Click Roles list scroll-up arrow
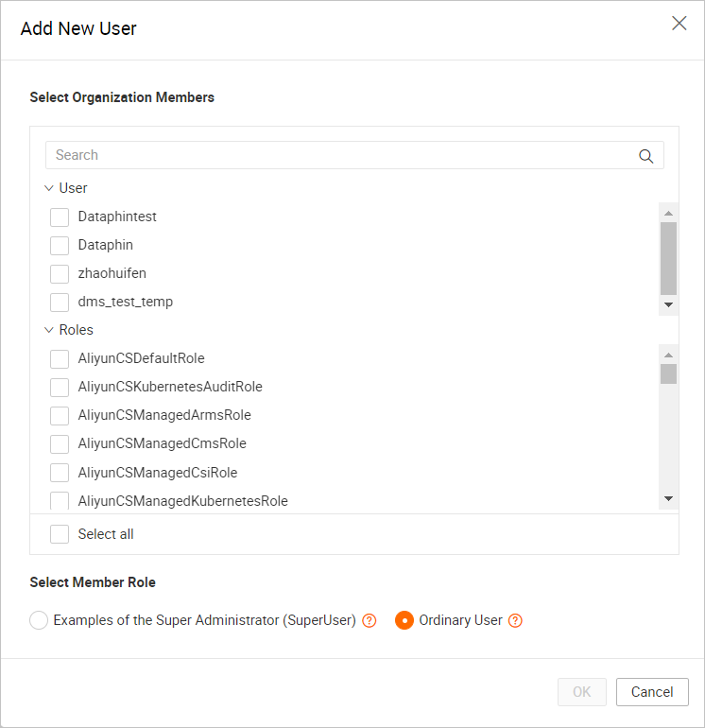Viewport: 705px width, 728px height. [668, 355]
